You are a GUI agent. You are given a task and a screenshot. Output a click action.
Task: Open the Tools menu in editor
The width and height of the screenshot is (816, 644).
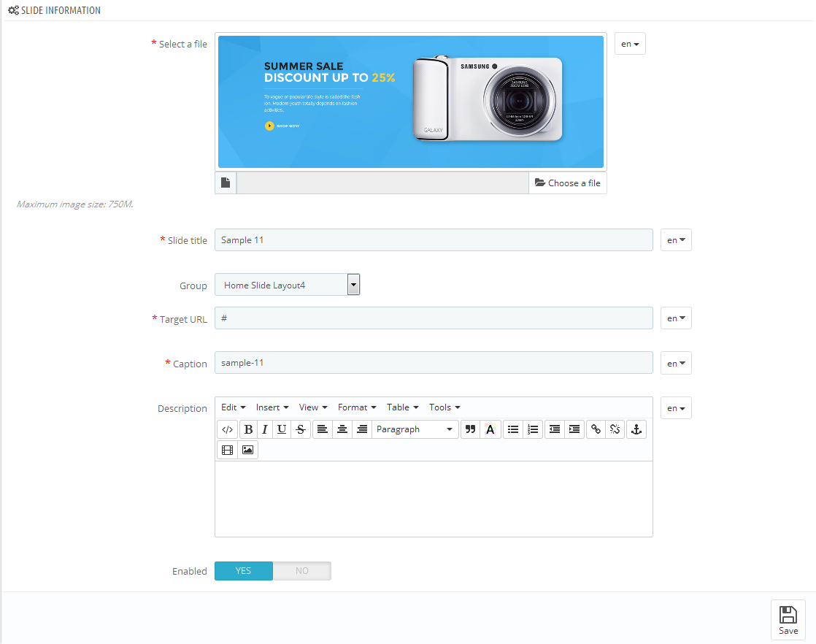[444, 407]
